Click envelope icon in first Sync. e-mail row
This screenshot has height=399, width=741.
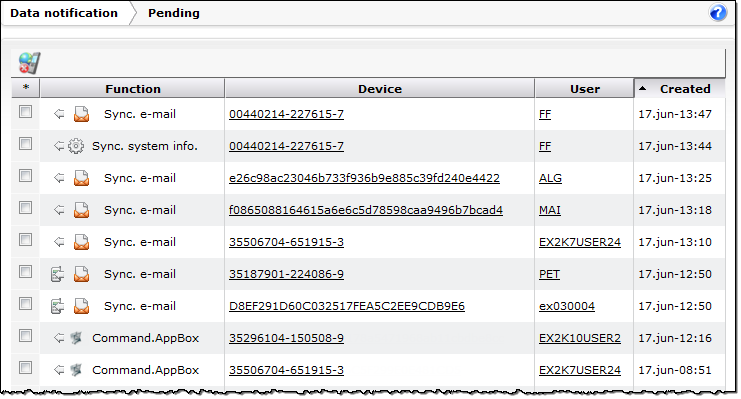[x=81, y=114]
